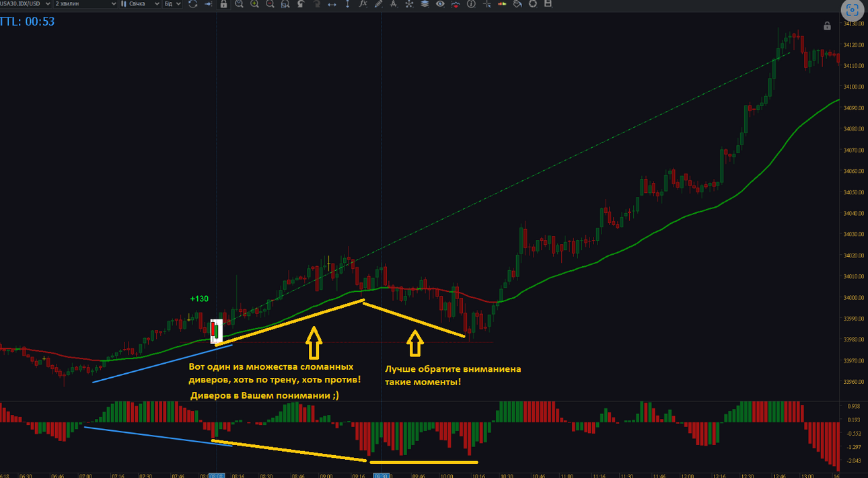Open the fx indicators icon
The width and height of the screenshot is (868, 478).
tap(363, 4)
